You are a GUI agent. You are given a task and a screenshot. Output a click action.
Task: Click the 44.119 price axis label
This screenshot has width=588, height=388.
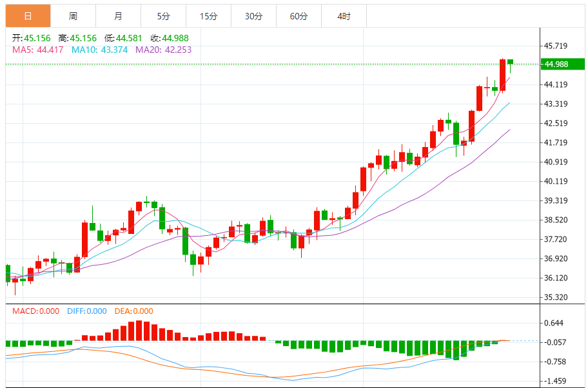coord(556,84)
